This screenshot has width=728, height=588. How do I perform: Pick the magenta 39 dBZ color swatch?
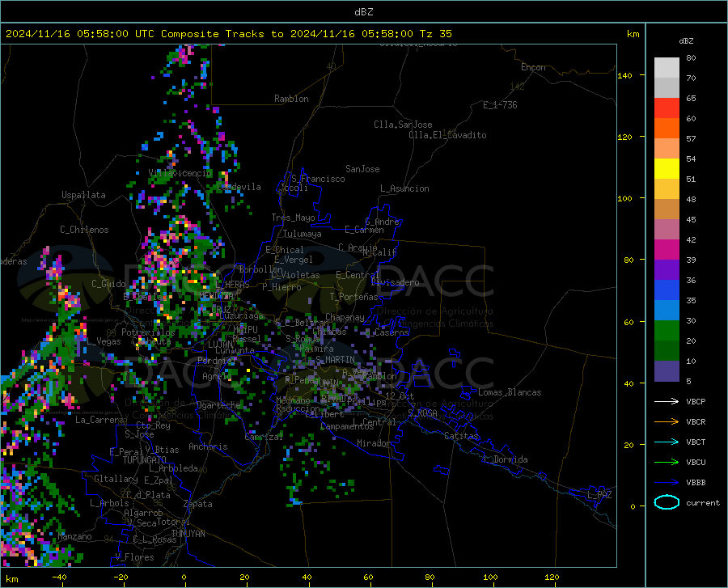click(667, 250)
